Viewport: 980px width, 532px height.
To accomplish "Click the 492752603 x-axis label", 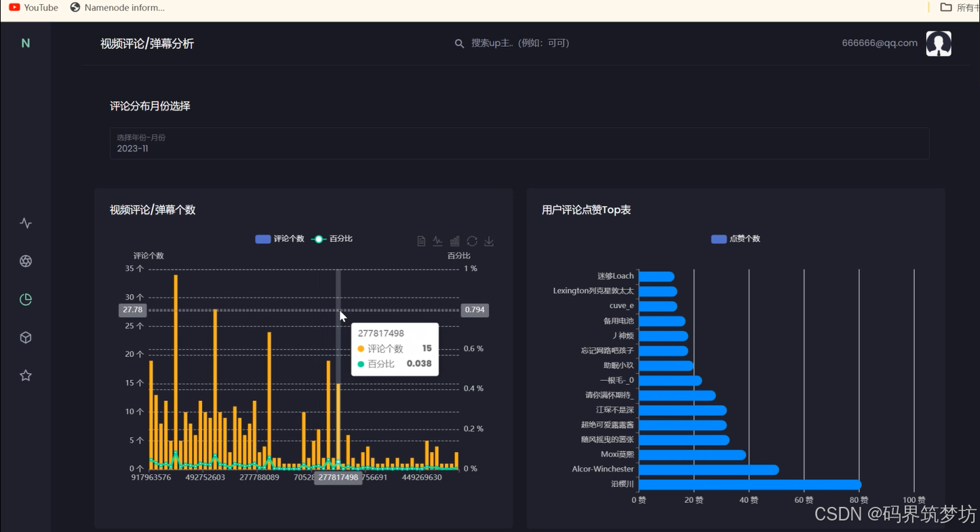I will point(205,477).
